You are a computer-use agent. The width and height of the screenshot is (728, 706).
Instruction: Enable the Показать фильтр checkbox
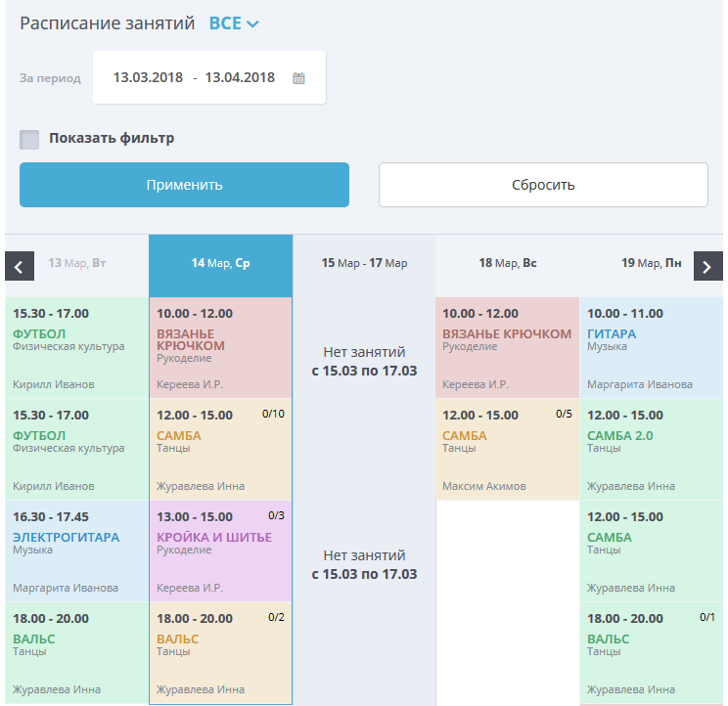[30, 139]
